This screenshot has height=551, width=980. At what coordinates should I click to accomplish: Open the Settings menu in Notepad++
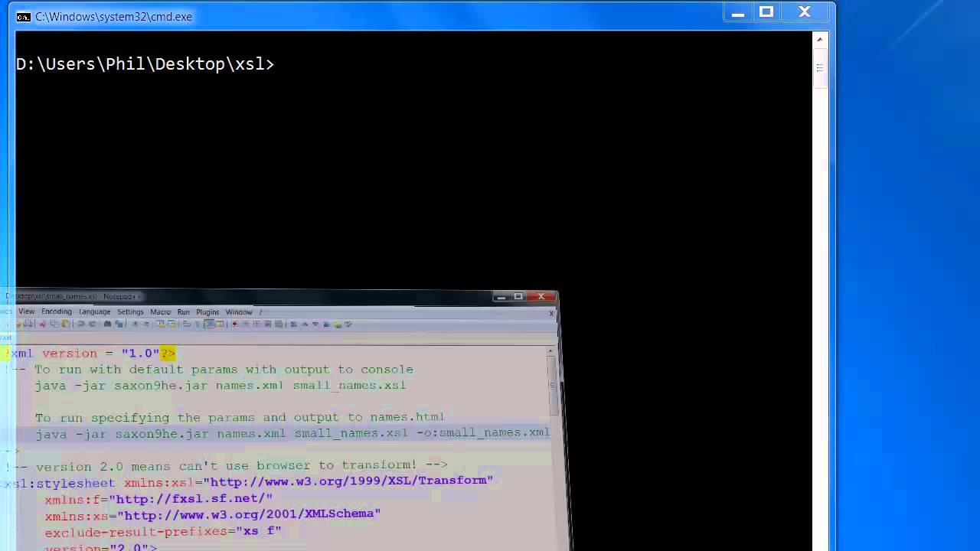point(130,311)
